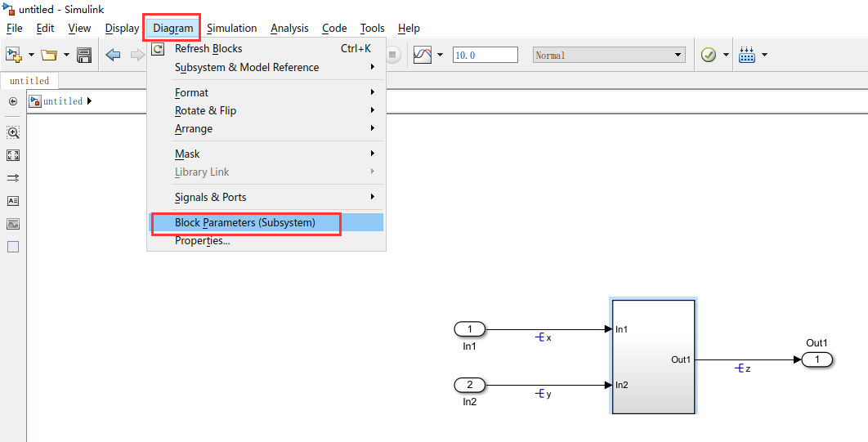
Task: Open the Edit menu
Action: tap(46, 29)
